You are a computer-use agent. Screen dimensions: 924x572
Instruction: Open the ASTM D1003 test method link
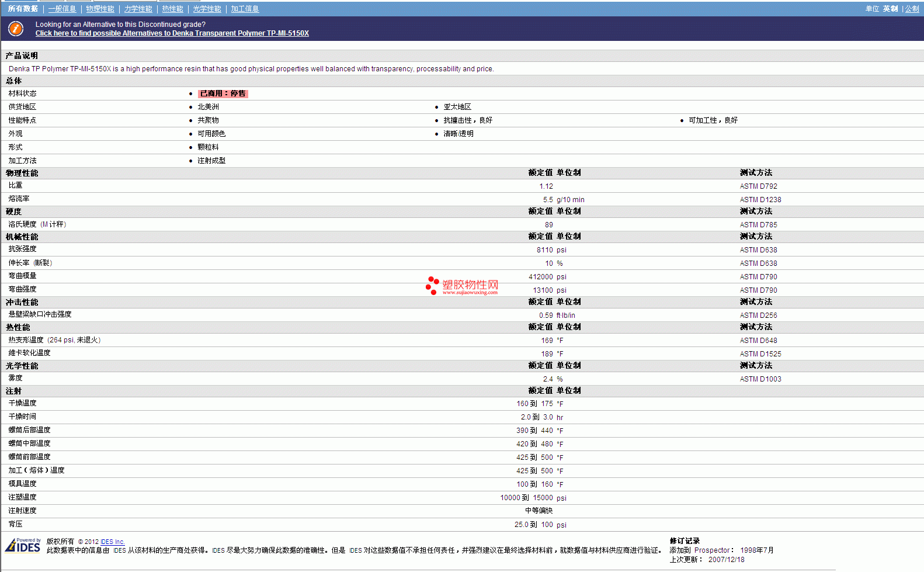pyautogui.click(x=760, y=379)
